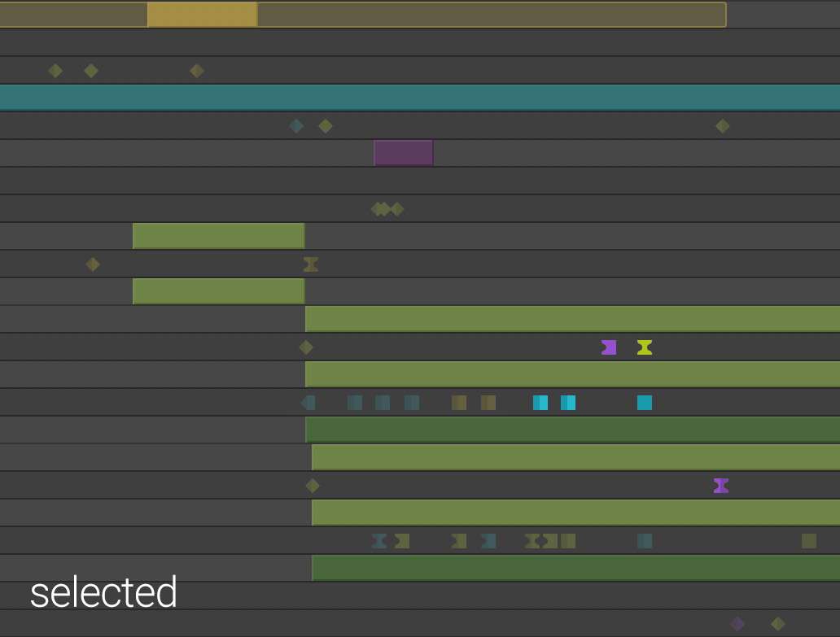Select the pair of overlapping diamond keyframes
Screen dimensions: 840x637
pyautogui.click(x=381, y=209)
